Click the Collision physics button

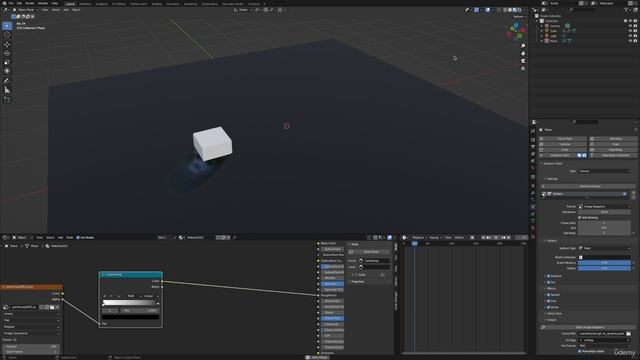pos(563,144)
